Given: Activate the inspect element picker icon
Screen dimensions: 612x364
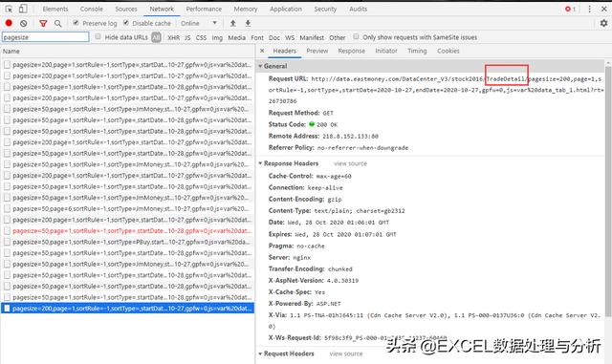Looking at the screenshot, I should (x=9, y=9).
